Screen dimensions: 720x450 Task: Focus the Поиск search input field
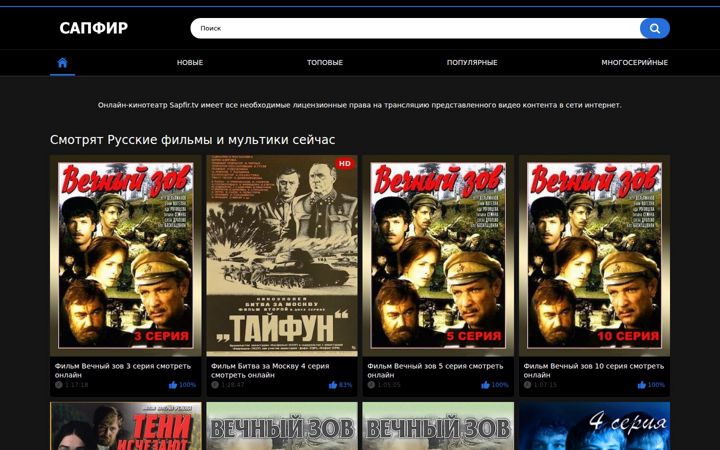416,28
